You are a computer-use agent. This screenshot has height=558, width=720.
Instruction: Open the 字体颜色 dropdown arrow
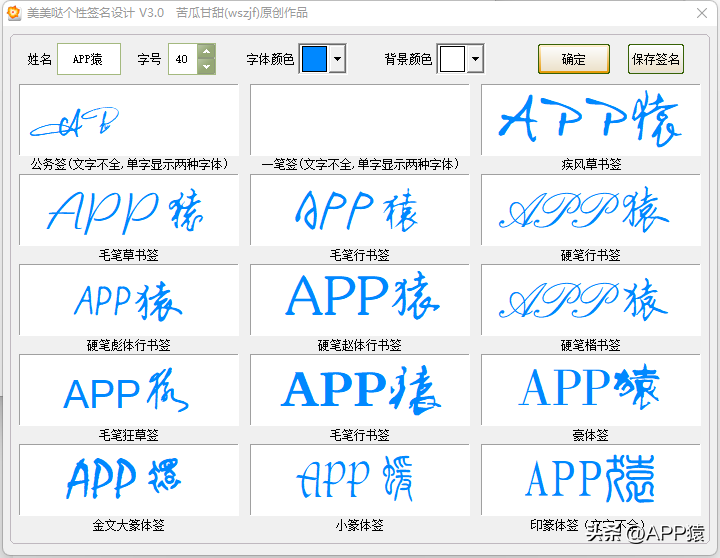338,59
